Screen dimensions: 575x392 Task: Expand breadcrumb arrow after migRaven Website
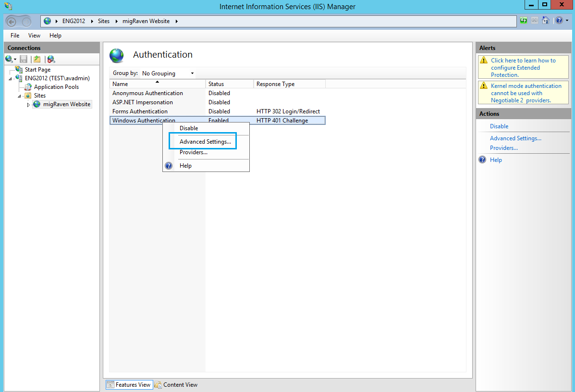[176, 21]
